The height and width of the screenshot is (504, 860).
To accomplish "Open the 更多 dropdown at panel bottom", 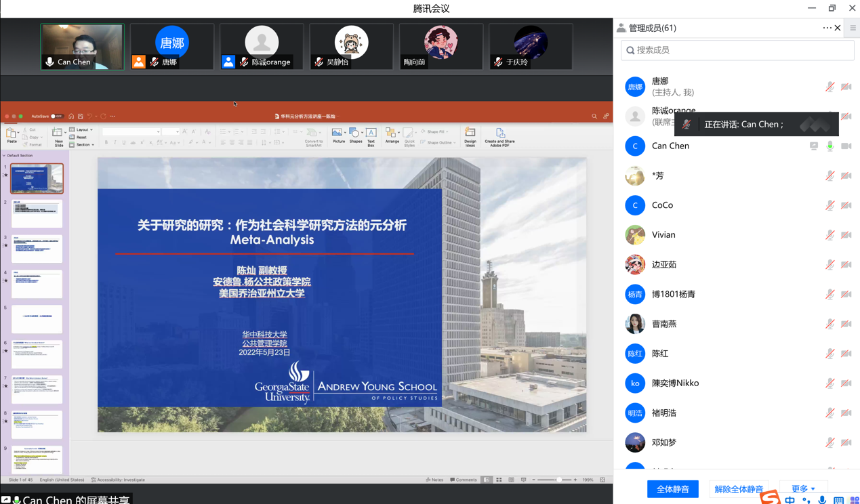I will click(803, 488).
